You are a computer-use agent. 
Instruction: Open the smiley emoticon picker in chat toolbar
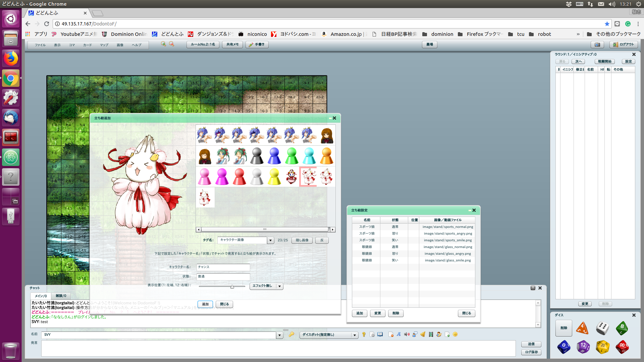[x=455, y=334]
